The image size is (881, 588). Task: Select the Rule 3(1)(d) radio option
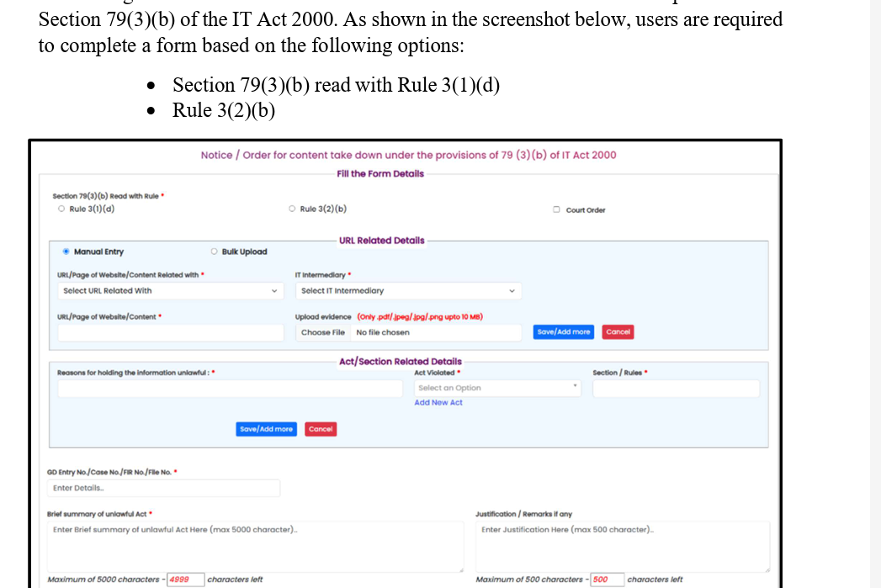click(61, 209)
